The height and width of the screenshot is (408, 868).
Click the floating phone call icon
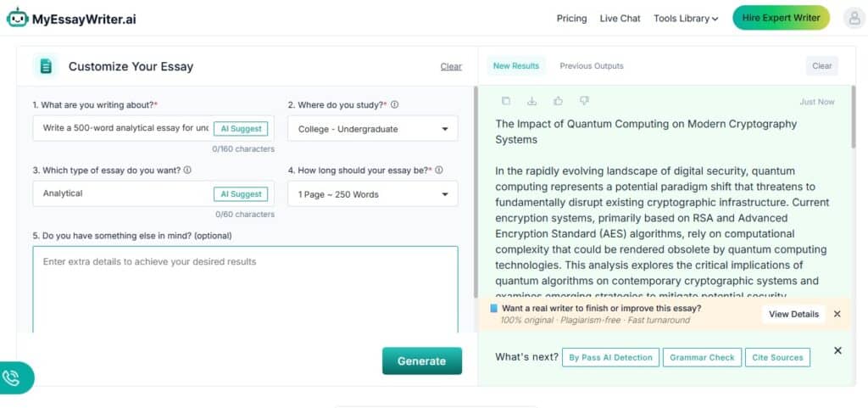[12, 378]
